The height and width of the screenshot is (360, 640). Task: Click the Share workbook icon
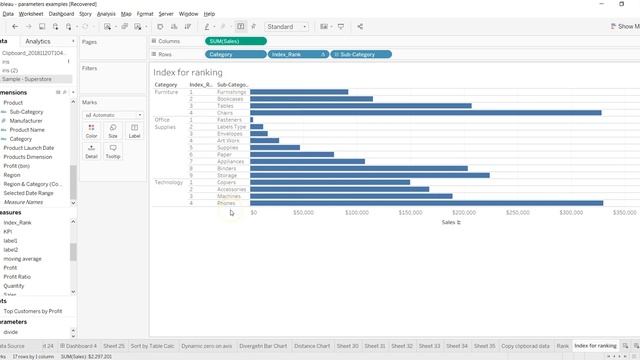pos(360,27)
